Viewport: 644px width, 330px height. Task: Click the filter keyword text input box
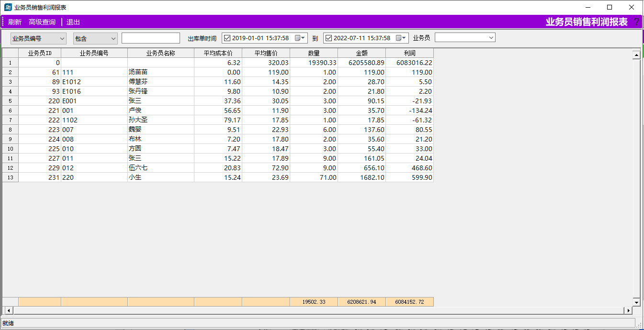[150, 38]
